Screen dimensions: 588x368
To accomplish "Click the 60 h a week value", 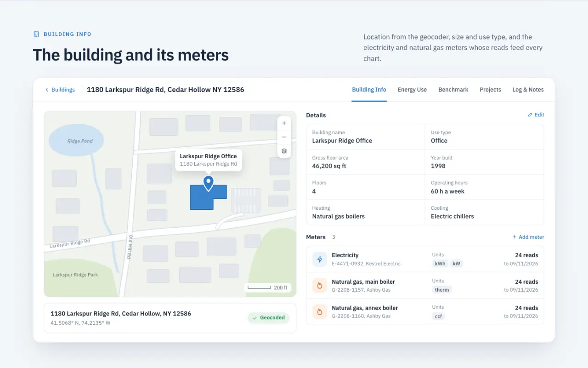I will click(447, 191).
